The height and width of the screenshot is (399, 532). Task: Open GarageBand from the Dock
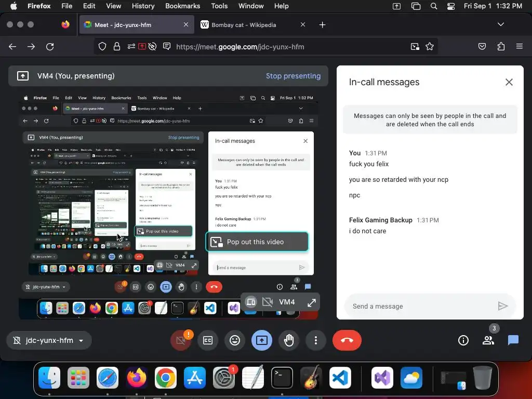point(311,377)
